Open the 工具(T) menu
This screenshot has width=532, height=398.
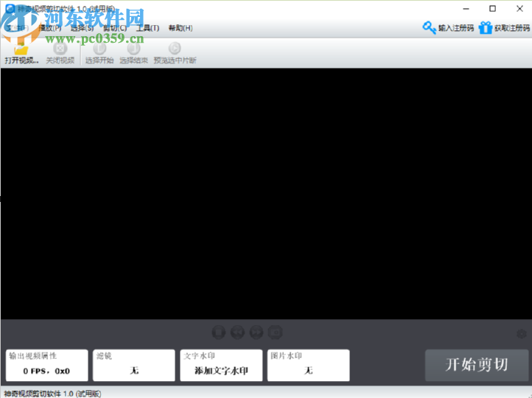pyautogui.click(x=147, y=28)
